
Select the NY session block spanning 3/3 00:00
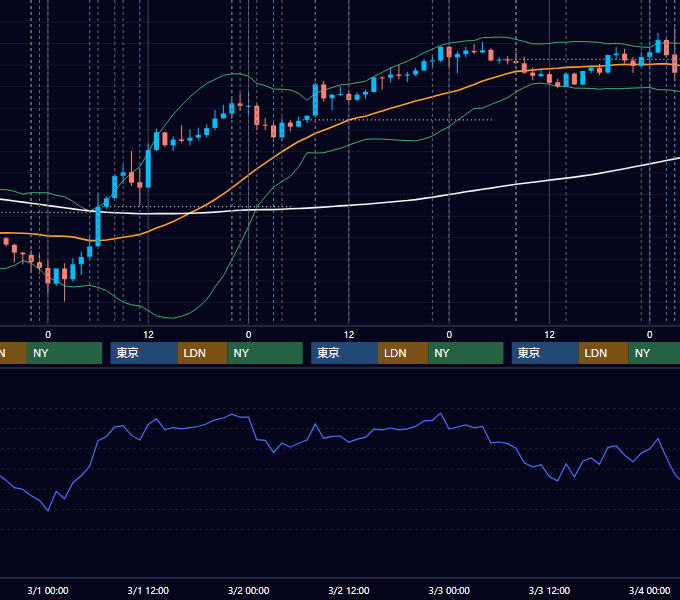tap(466, 353)
